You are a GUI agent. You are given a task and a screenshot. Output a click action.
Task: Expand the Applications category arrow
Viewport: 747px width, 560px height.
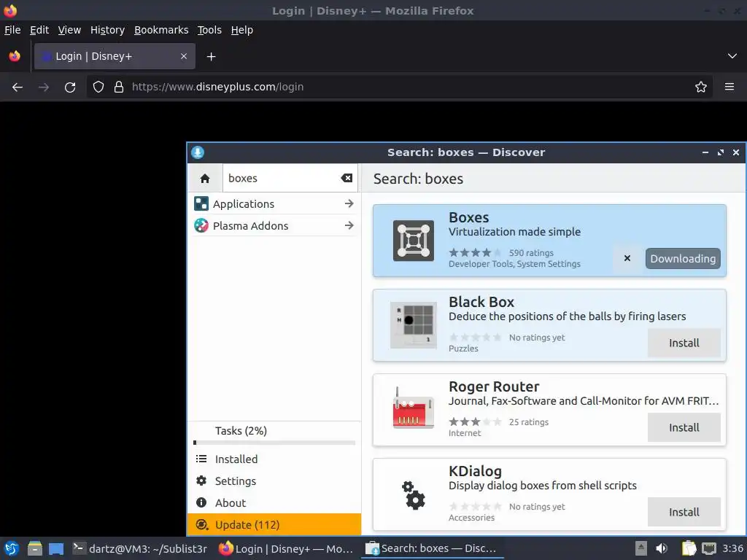[349, 204]
